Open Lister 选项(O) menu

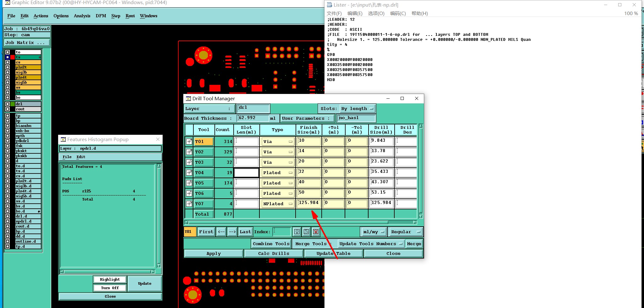point(376,14)
